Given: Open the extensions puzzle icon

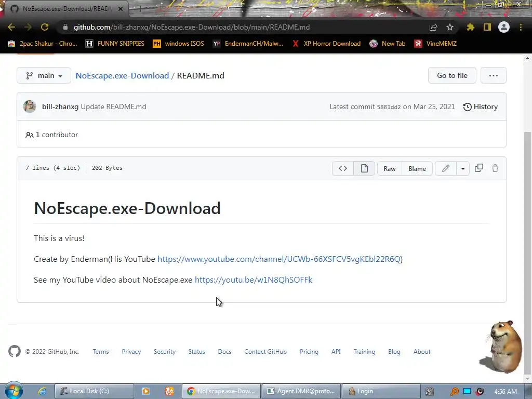Looking at the screenshot, I should pos(470,27).
